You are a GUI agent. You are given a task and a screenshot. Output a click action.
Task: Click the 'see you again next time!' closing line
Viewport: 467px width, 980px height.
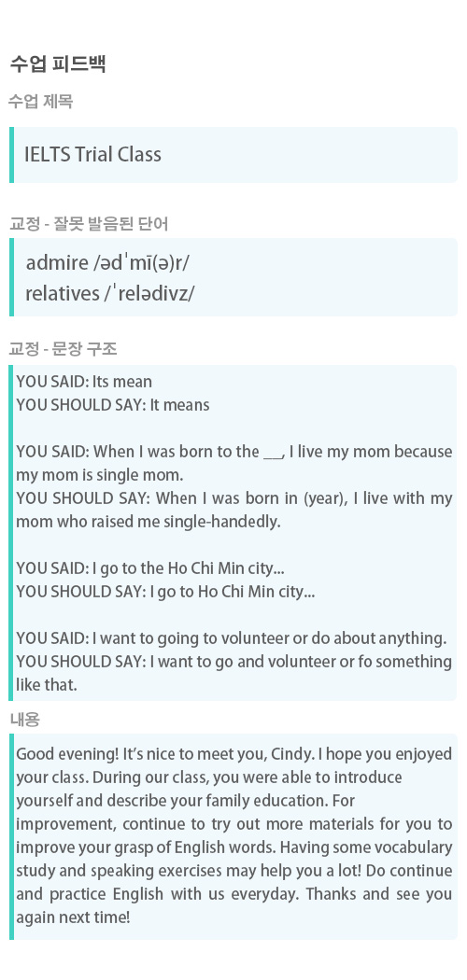click(x=234, y=905)
